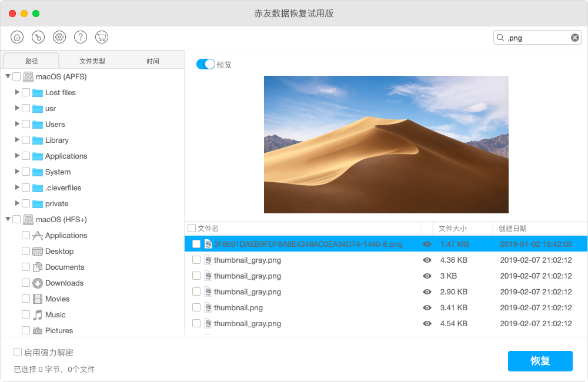The width and height of the screenshot is (588, 382).
Task: Select the private folder row
Action: [x=92, y=203]
